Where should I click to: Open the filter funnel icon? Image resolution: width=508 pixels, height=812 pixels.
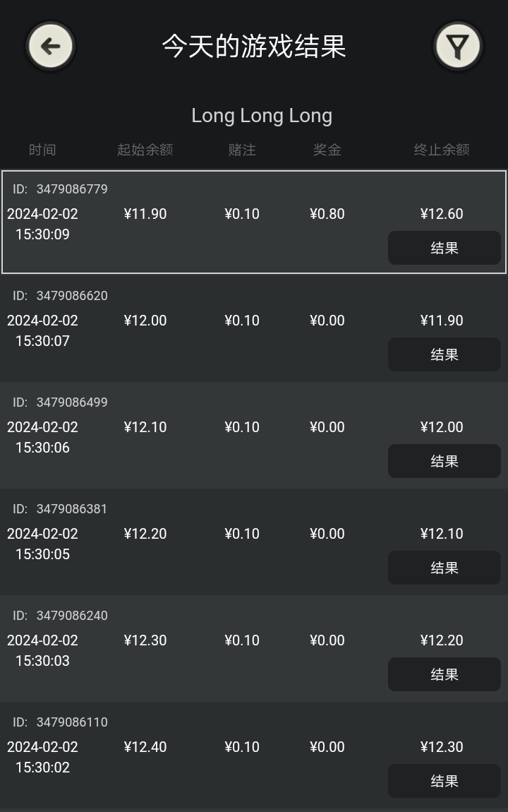(458, 47)
